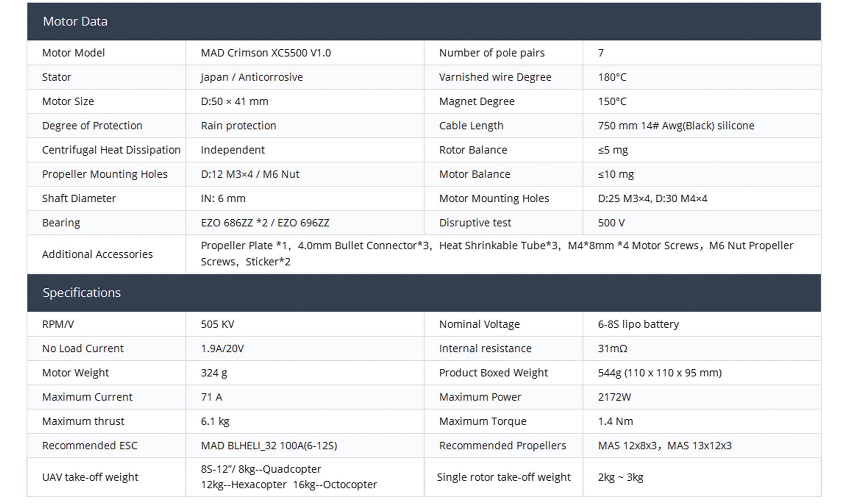Viewport: 849px width, 504px height.
Task: Click the 2172W maximum power value
Action: (x=614, y=397)
